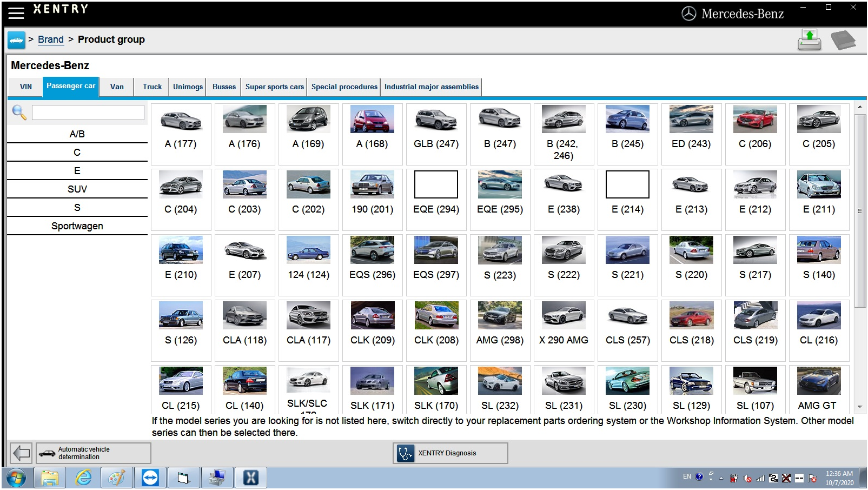Select the ED (243) model
Viewport: 868px width, 490px height.
pos(691,134)
